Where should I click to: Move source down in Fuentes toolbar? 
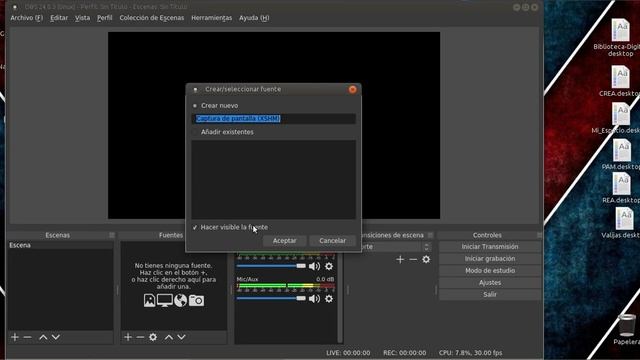[x=182, y=337]
